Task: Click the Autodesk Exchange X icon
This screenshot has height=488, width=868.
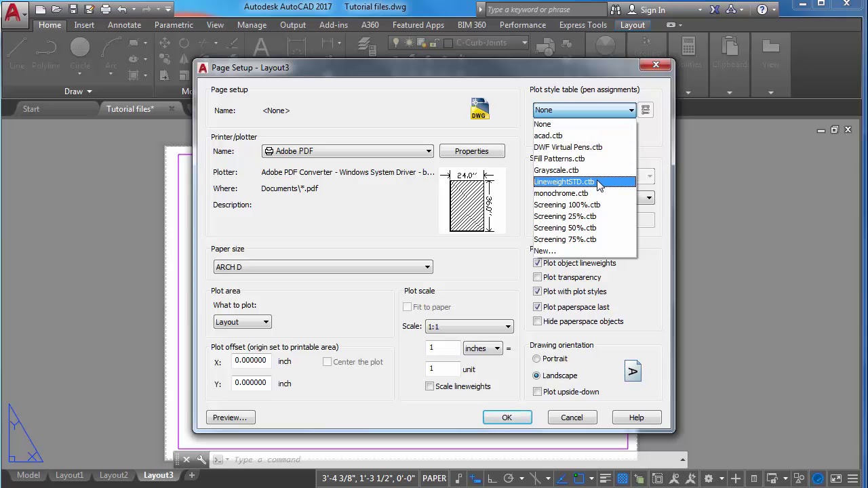Action: (715, 9)
